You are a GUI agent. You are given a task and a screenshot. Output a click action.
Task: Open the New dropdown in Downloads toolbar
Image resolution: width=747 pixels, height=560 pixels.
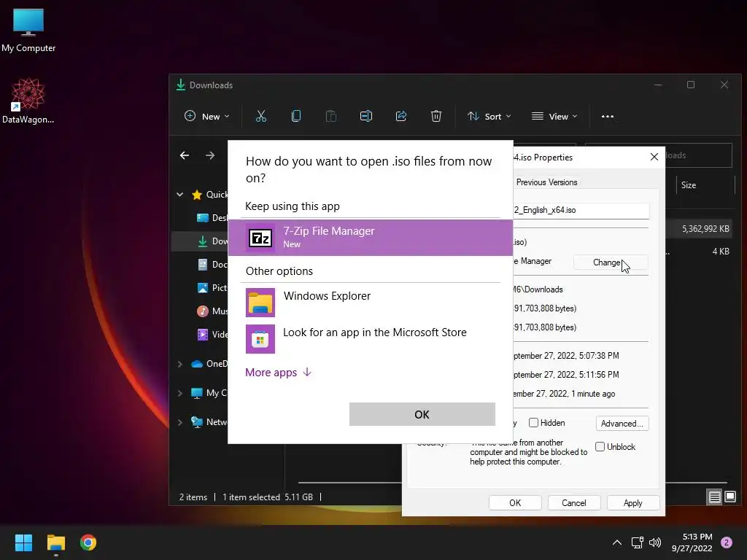(207, 116)
